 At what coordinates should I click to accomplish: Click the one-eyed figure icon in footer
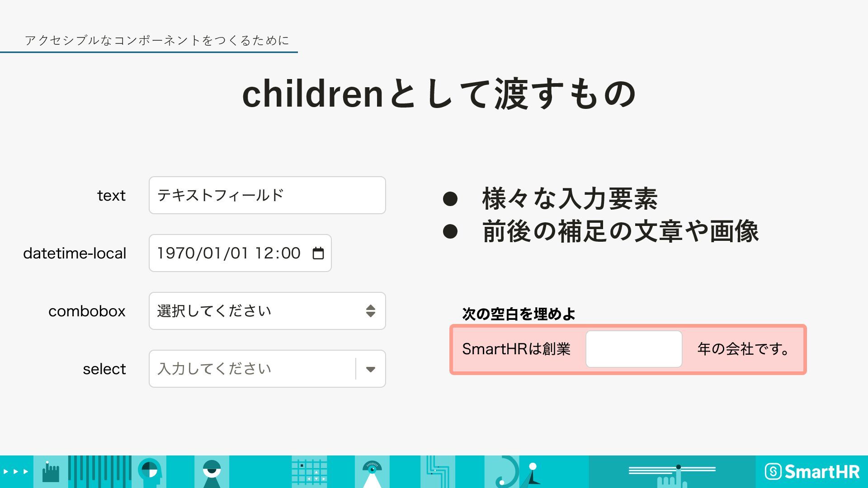pos(212,472)
